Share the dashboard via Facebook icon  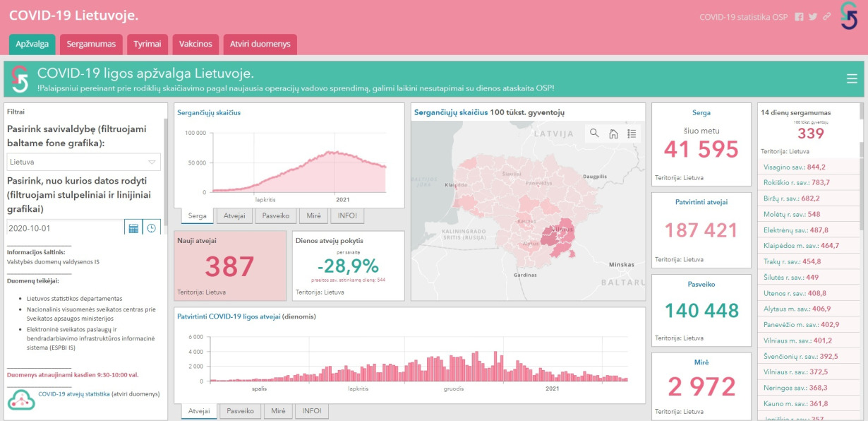(x=799, y=17)
